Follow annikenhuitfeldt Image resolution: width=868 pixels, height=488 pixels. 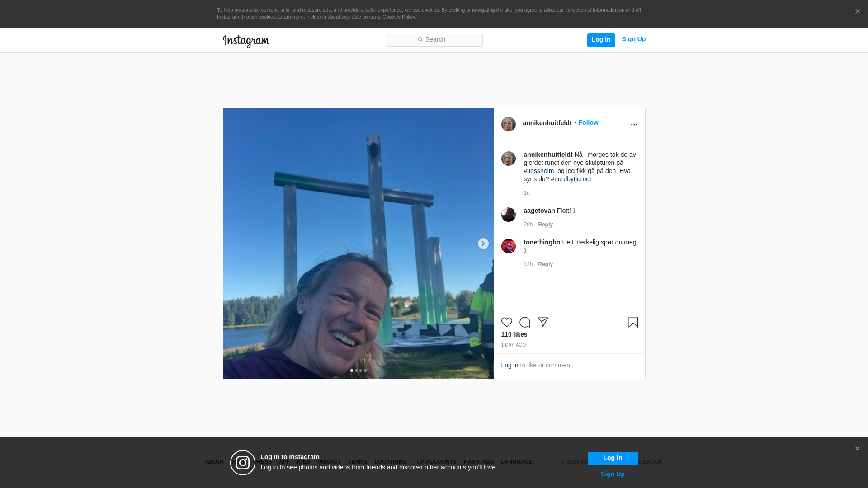pyautogui.click(x=588, y=123)
